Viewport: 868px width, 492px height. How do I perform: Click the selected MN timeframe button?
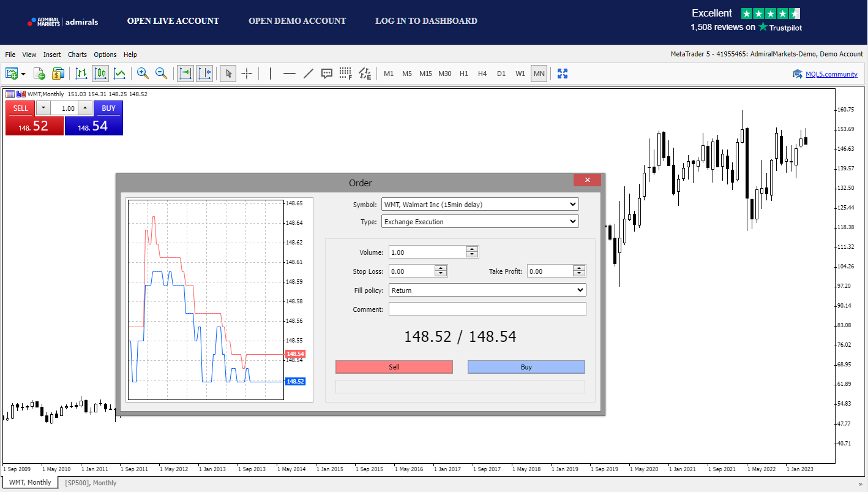point(539,74)
